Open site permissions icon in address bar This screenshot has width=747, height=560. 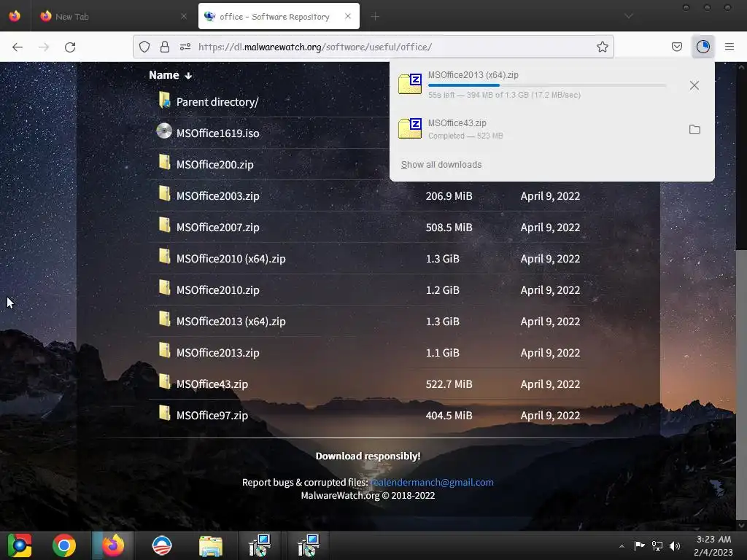click(185, 47)
